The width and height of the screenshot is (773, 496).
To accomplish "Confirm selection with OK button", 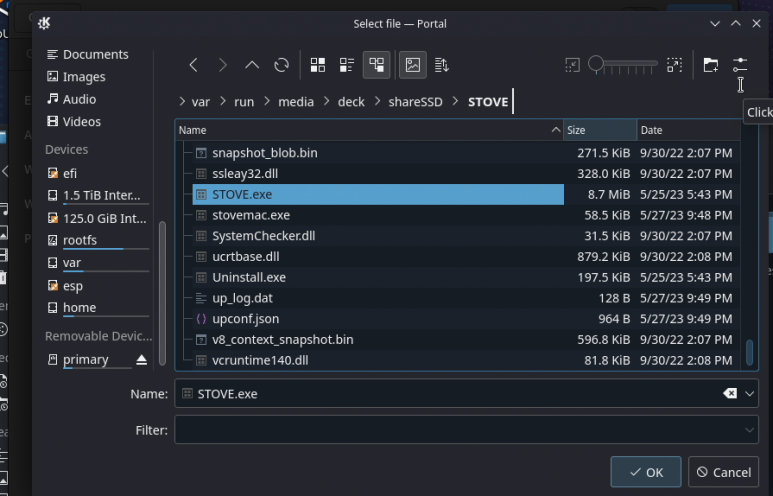I will point(646,472).
